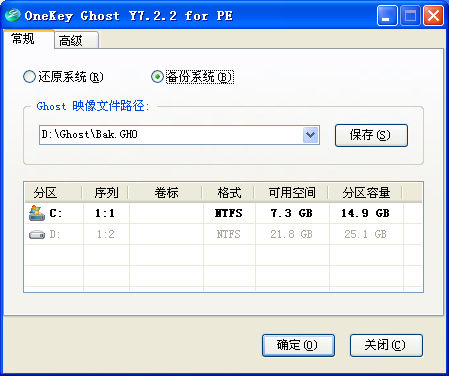Click the 分区容量 column header
Screen dimensions: 449x376
(x=366, y=193)
